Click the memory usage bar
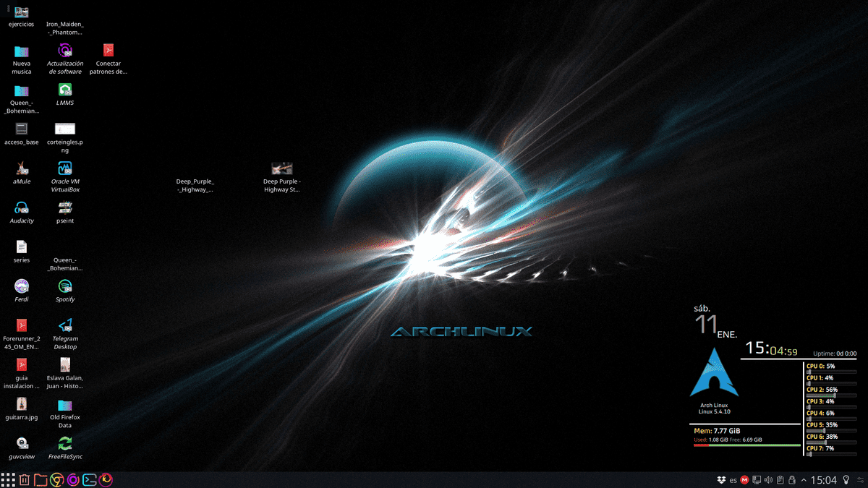The height and width of the screenshot is (488, 868). pos(746,445)
